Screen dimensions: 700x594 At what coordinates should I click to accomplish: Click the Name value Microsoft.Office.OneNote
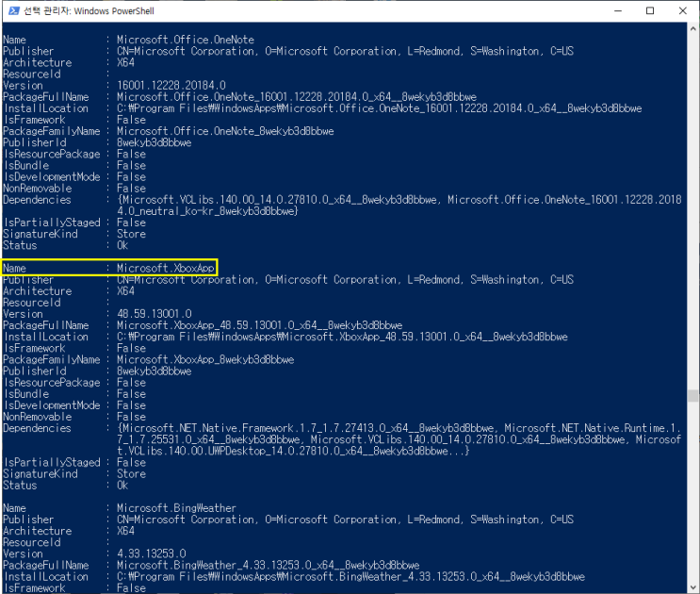[186, 40]
